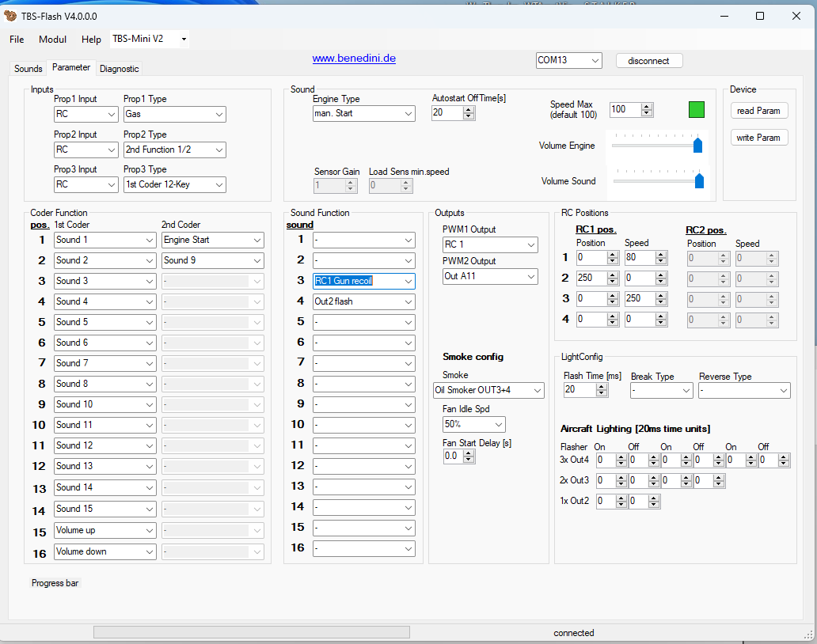Click the Fan Start Delay value field
Image resolution: width=817 pixels, height=644 pixels.
(x=454, y=456)
